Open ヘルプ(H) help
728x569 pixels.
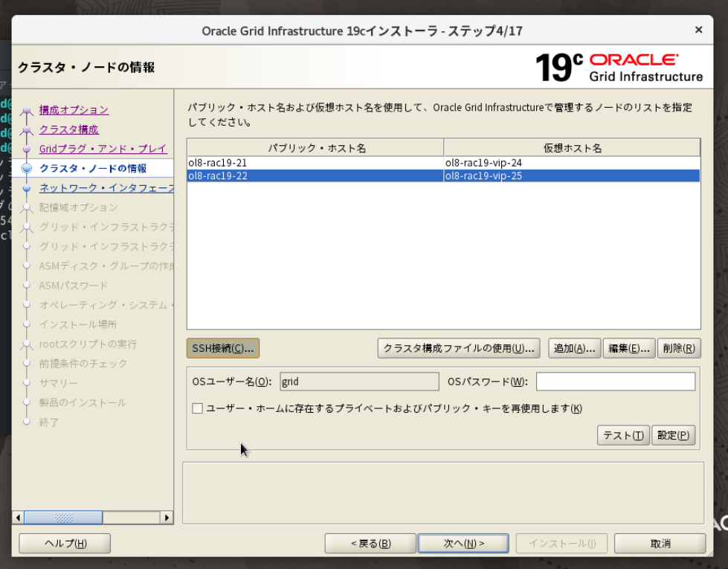(x=65, y=544)
